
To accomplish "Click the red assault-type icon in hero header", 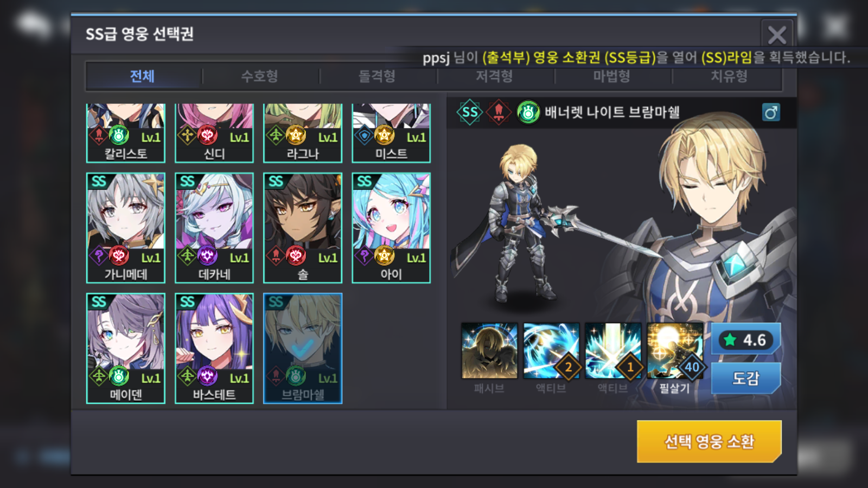I will (x=499, y=112).
